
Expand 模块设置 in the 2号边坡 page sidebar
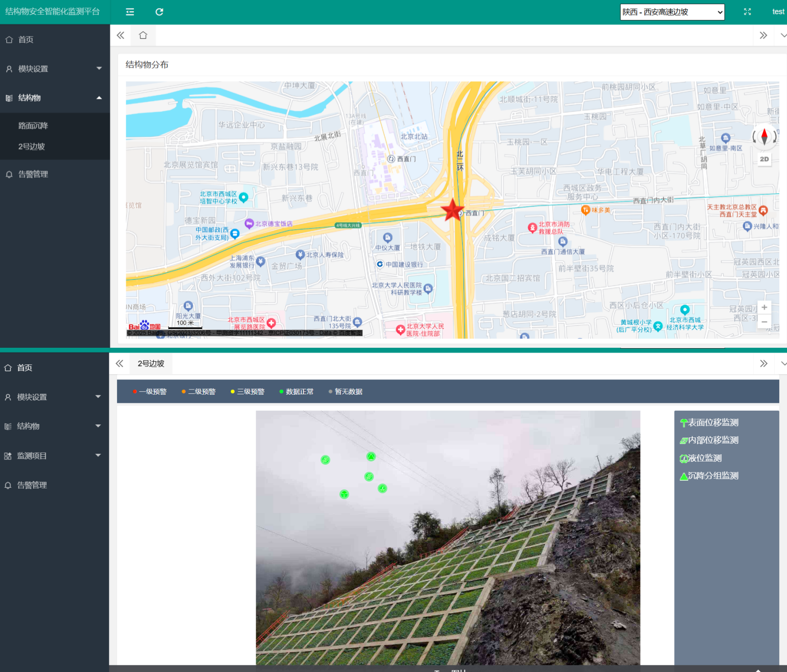tap(54, 397)
